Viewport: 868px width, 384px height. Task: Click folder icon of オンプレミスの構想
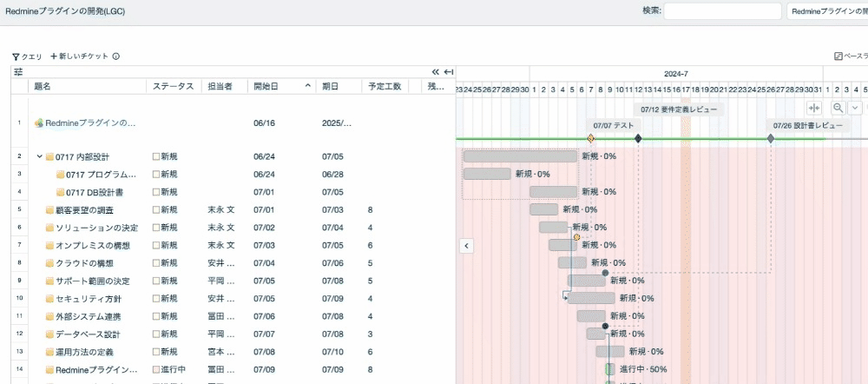pos(49,246)
